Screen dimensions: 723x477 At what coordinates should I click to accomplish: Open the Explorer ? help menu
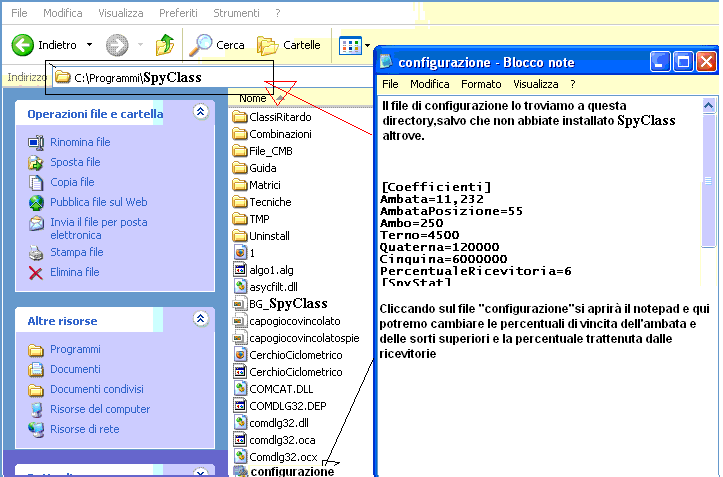click(278, 13)
